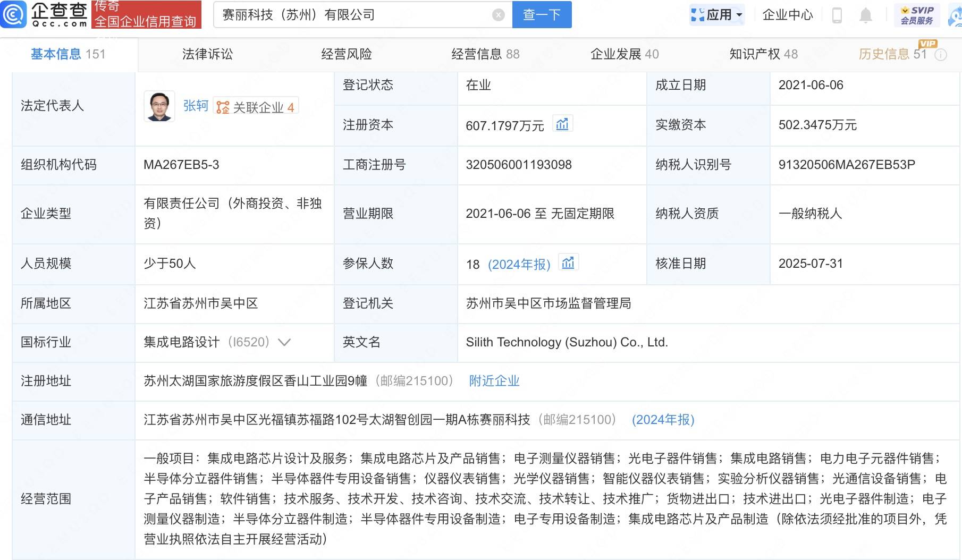
Task: Open SVIP member service badge
Action: coord(917,15)
